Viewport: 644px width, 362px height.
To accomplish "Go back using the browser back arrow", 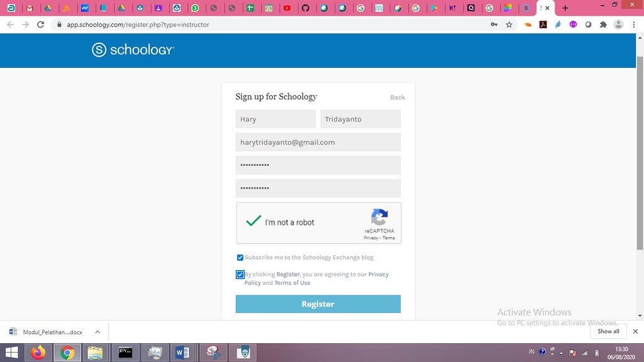I will point(11,25).
